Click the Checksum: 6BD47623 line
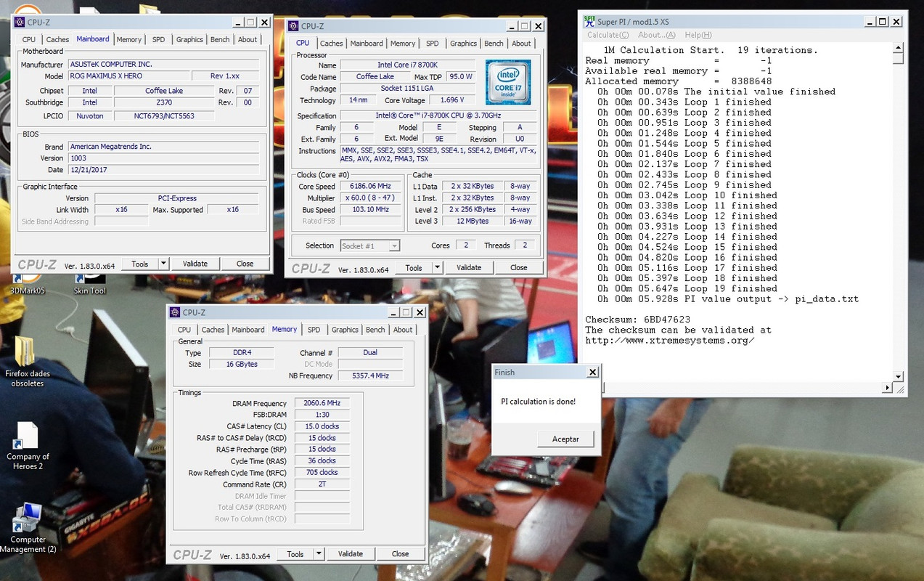 point(637,320)
